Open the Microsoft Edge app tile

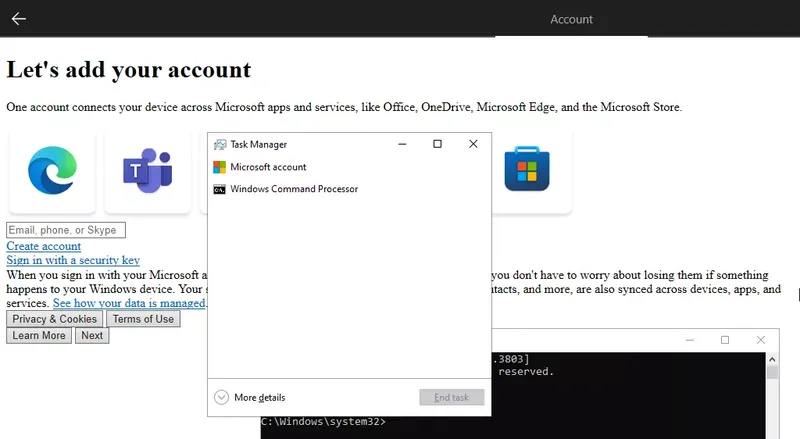(x=52, y=170)
